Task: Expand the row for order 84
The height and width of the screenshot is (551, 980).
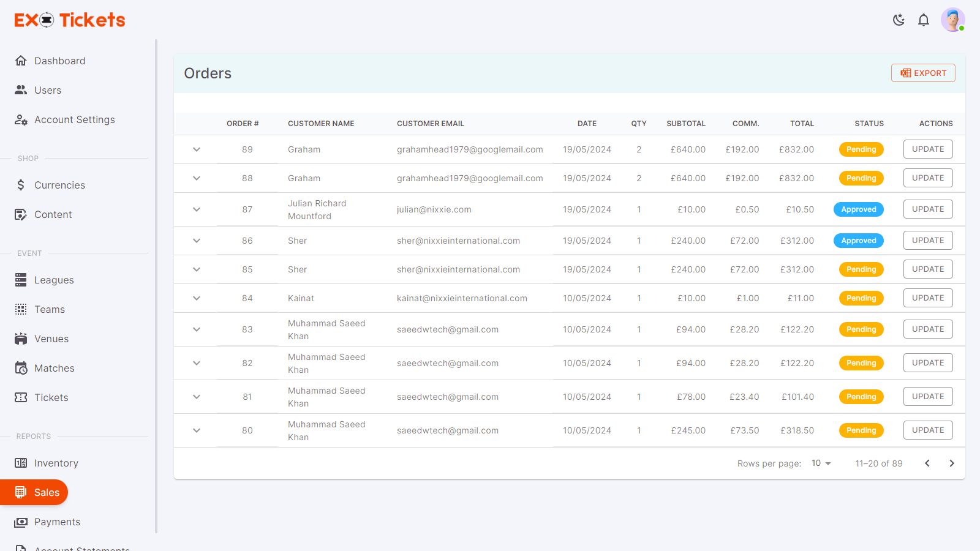Action: (x=196, y=298)
